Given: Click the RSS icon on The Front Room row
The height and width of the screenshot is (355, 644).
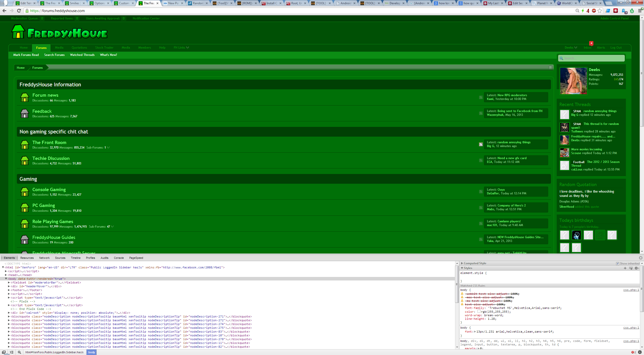Looking at the screenshot, I should (481, 145).
